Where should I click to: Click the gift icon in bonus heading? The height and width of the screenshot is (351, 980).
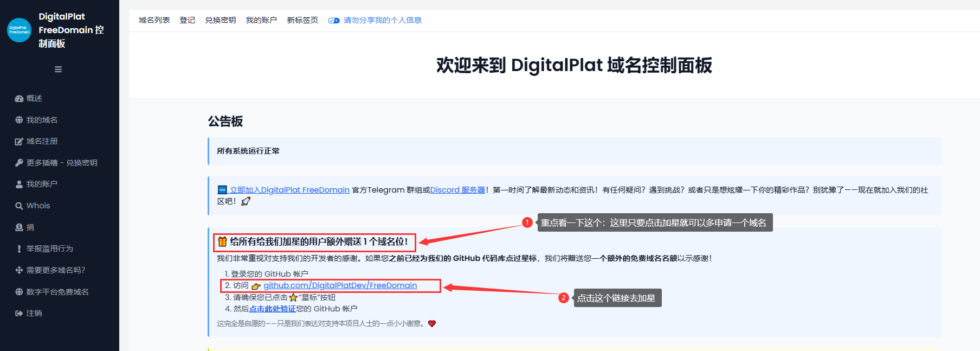pos(222,242)
